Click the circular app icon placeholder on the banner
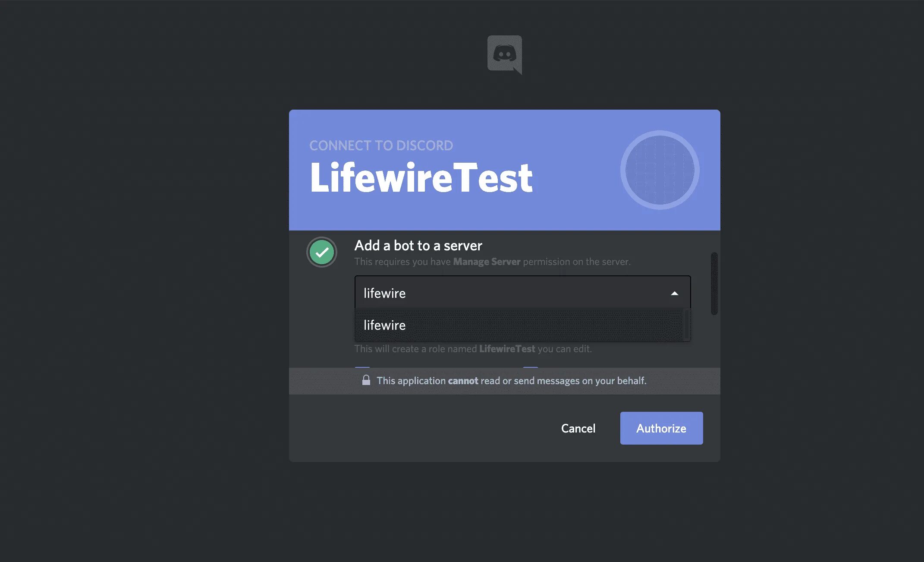Screen dimensions: 924x562 [x=660, y=170]
